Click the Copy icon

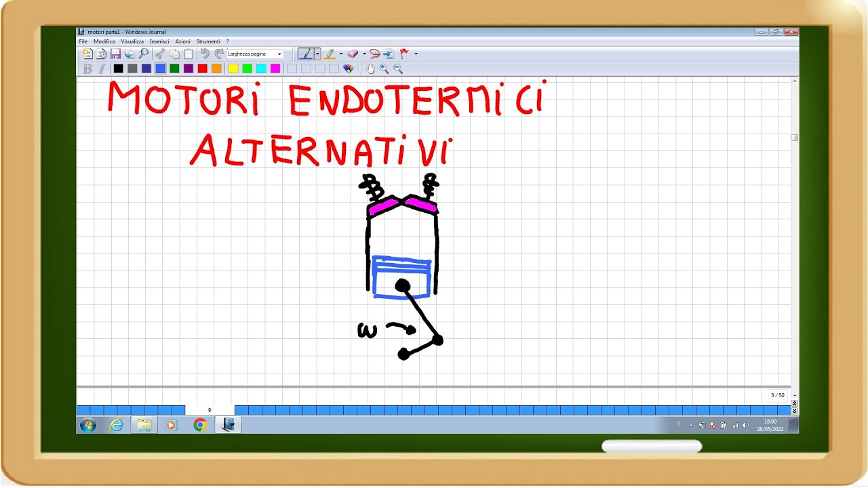click(x=174, y=54)
